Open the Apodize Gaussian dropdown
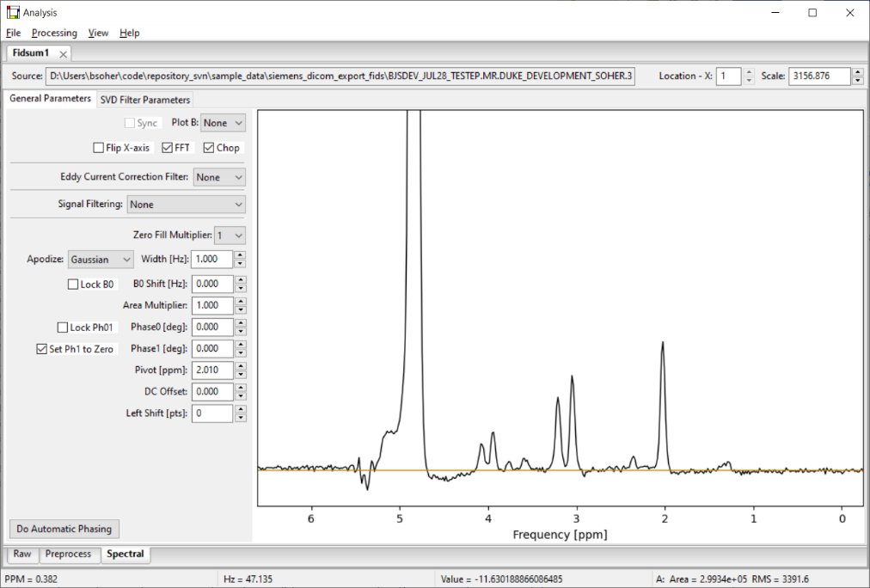 click(x=101, y=259)
